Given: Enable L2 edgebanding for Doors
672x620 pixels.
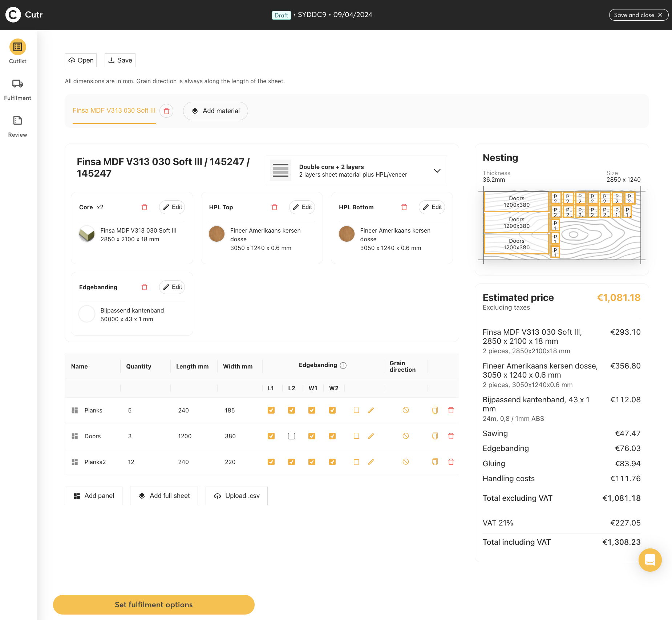Looking at the screenshot, I should coord(291,436).
